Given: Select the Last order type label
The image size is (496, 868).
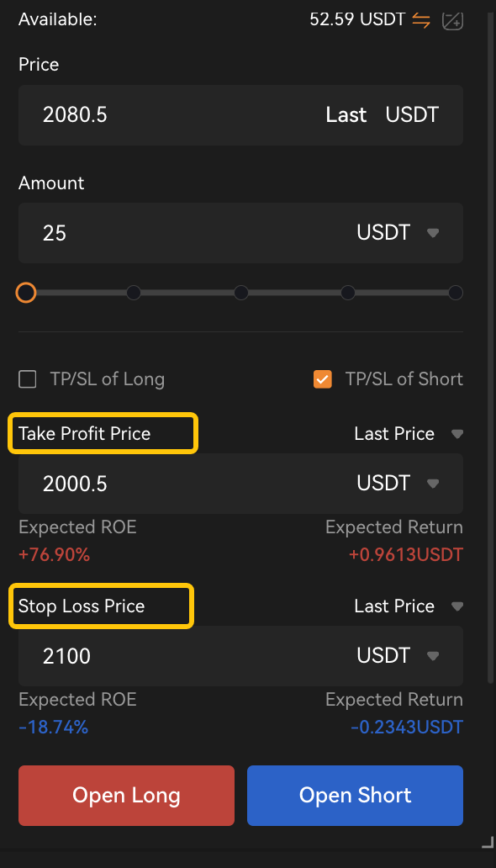Looking at the screenshot, I should point(346,115).
